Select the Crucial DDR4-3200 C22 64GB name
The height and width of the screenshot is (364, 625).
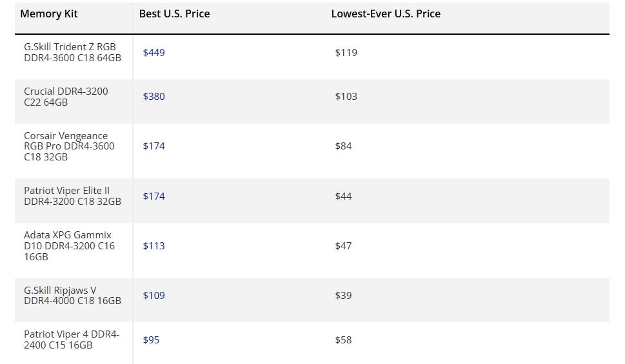pos(66,97)
